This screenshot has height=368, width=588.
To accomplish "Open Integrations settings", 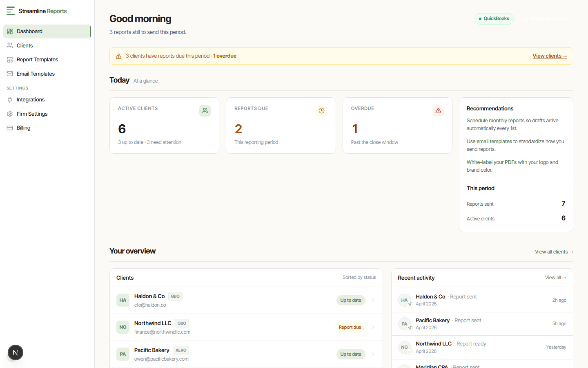I will (47, 100).
